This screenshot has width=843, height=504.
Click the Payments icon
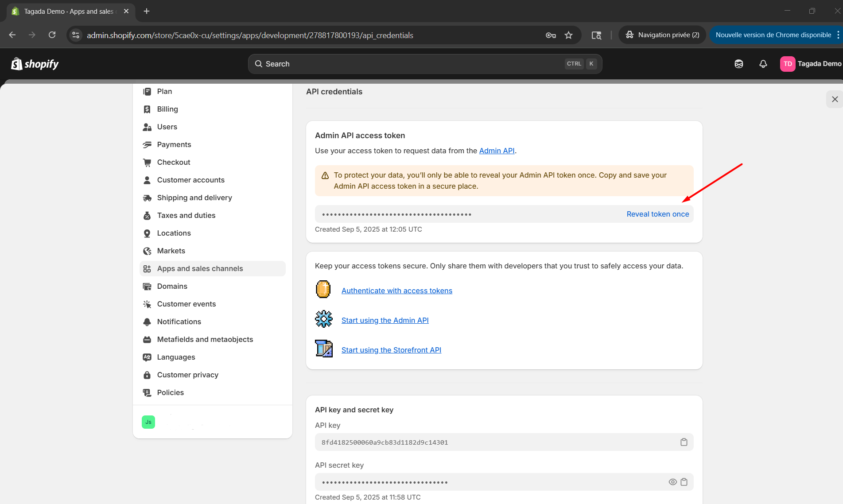(x=147, y=144)
